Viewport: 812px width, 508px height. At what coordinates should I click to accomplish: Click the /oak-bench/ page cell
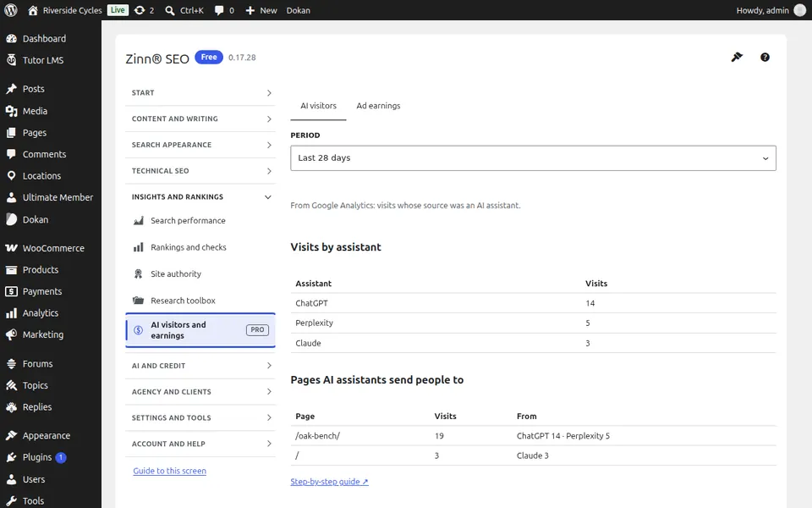[317, 436]
